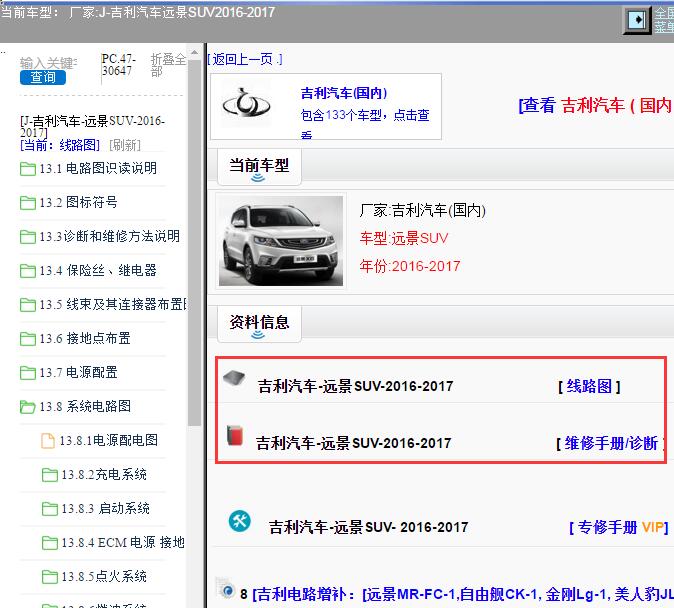Open 吉利汽车(国内) brand link

coord(344,93)
